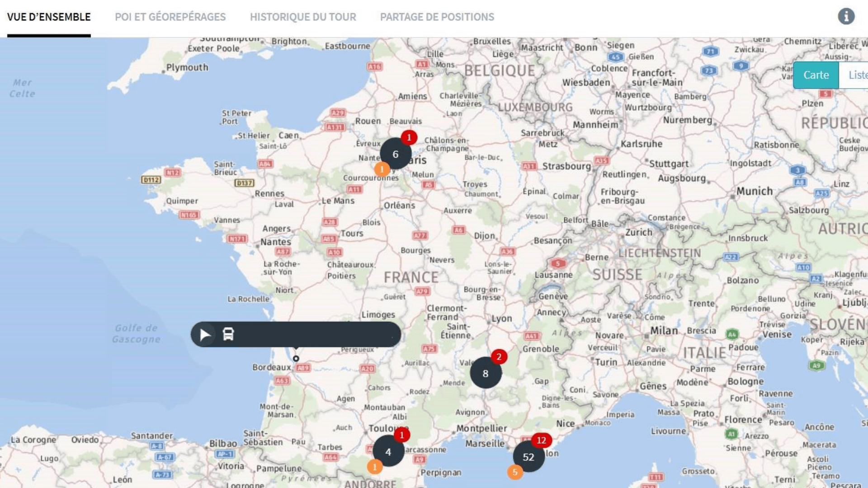Click the Orléans city label

point(400,205)
